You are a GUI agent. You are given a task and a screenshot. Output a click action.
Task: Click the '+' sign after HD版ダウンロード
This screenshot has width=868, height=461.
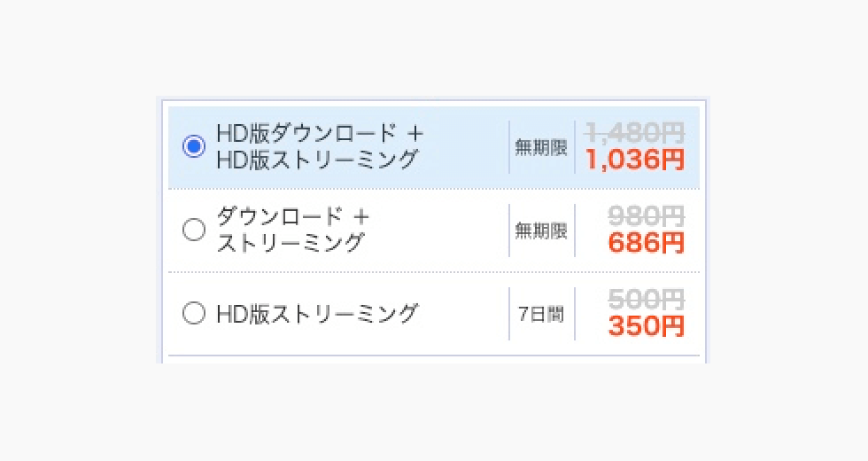415,134
